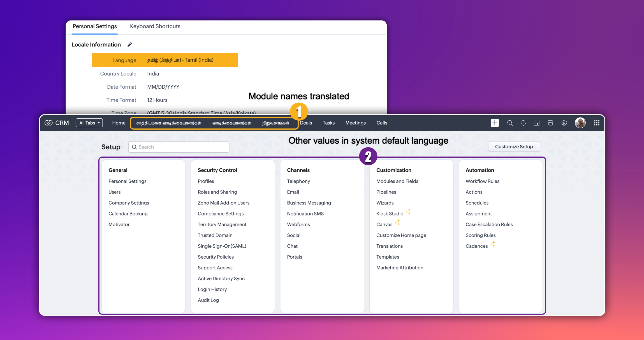Open the notifications bell icon
The width and height of the screenshot is (644, 340).
point(523,123)
